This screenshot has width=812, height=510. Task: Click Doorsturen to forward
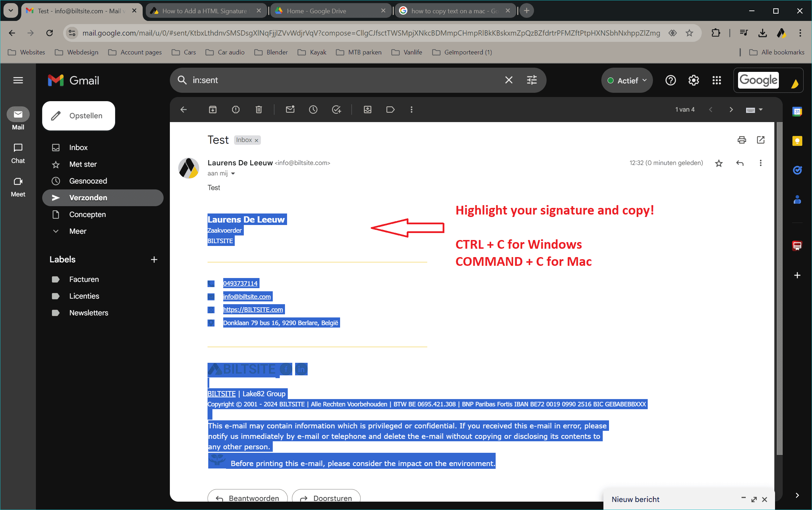326,496
